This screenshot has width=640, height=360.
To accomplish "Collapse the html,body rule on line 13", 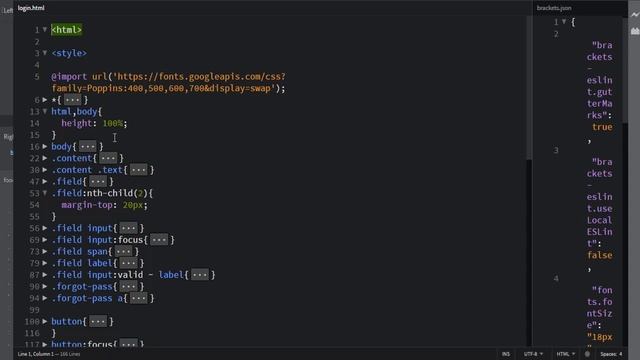I will 45,111.
